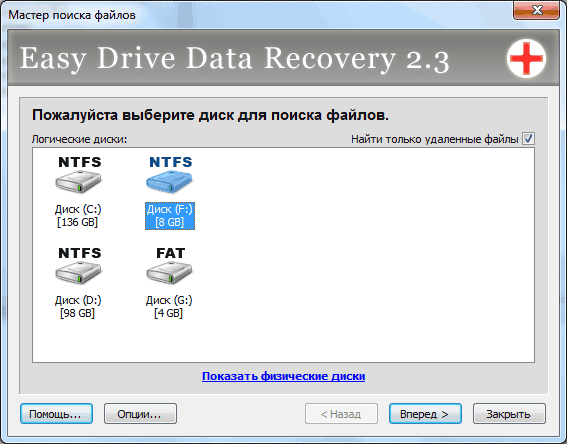Viewport: 567px width, 444px height.
Task: Click empty area of the logical disks list
Action: pyautogui.click(x=362, y=253)
